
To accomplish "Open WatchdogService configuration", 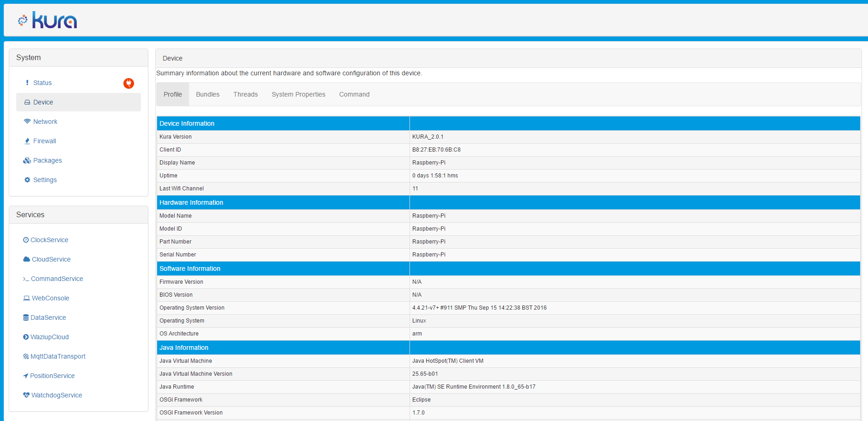I will click(56, 395).
